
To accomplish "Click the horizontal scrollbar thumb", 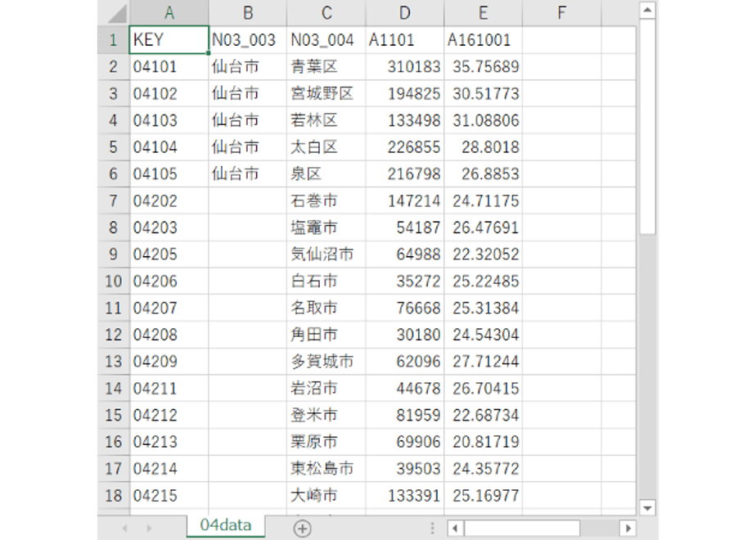I will pos(522,528).
